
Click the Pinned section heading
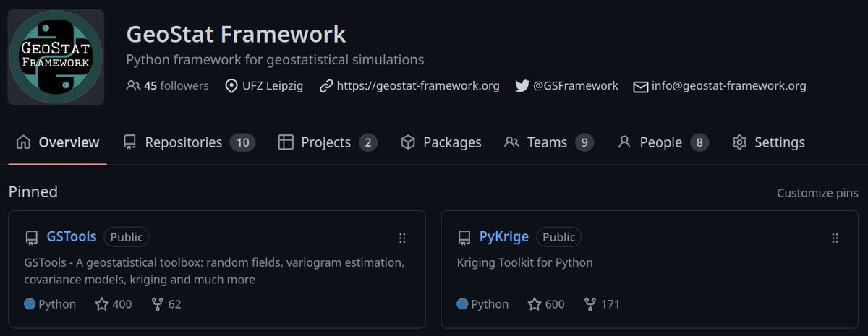click(x=33, y=191)
